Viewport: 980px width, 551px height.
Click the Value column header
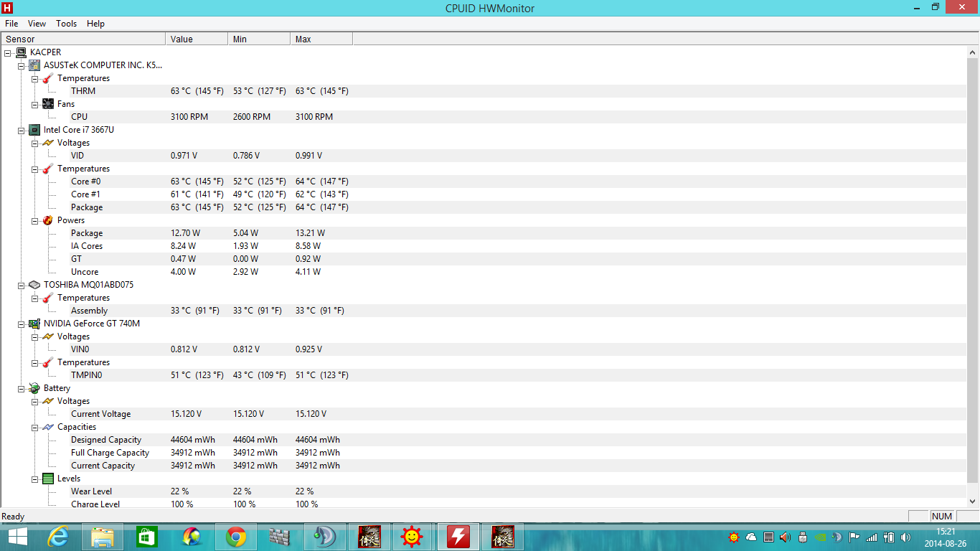coord(197,39)
